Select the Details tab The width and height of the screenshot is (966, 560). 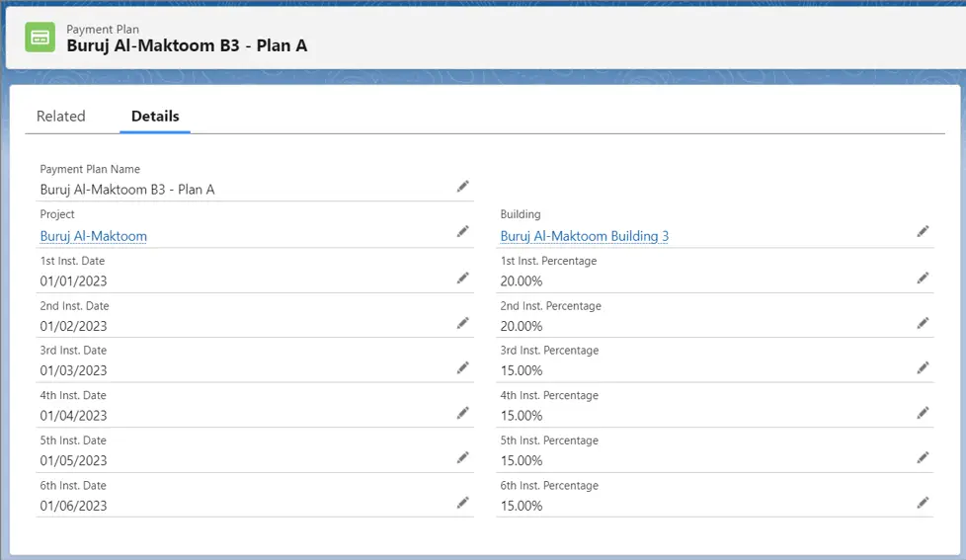(155, 117)
